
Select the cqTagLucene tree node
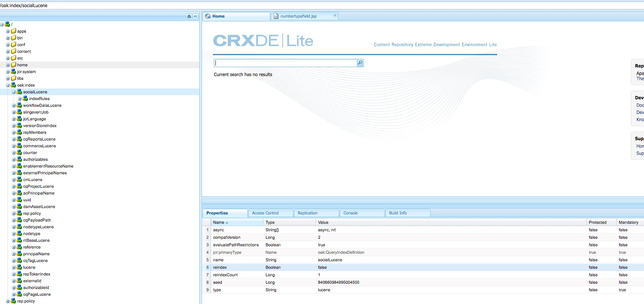35,261
